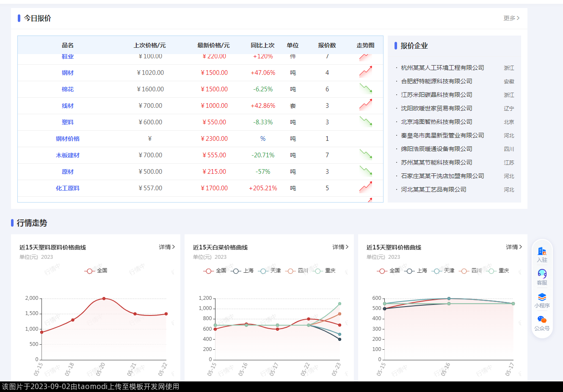Open 杭州某某人工环境工程有限公司 company link
The height and width of the screenshot is (392, 563).
[x=442, y=68]
